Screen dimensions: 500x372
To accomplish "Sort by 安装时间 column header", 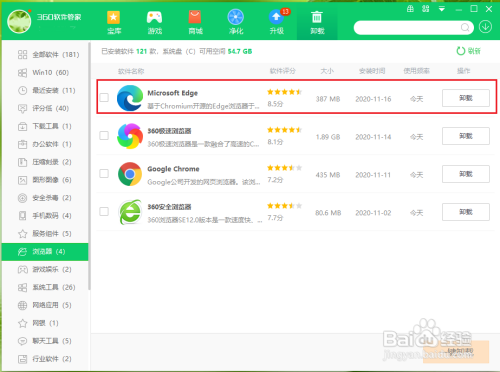I will 372,71.
